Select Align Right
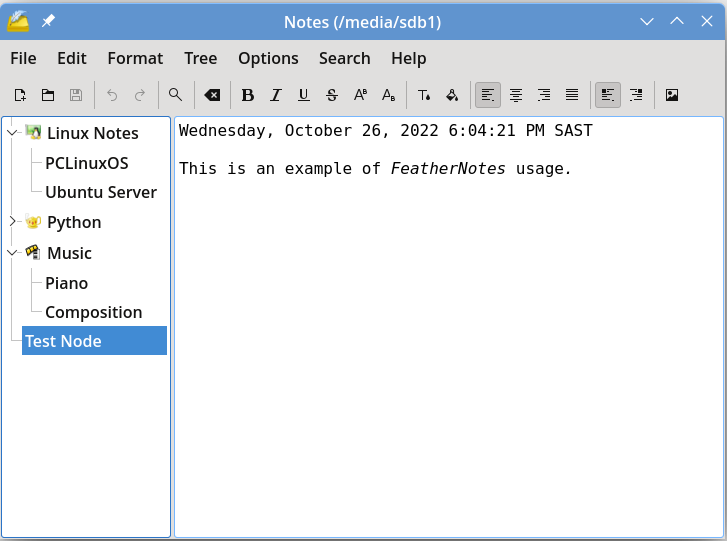 [x=544, y=95]
